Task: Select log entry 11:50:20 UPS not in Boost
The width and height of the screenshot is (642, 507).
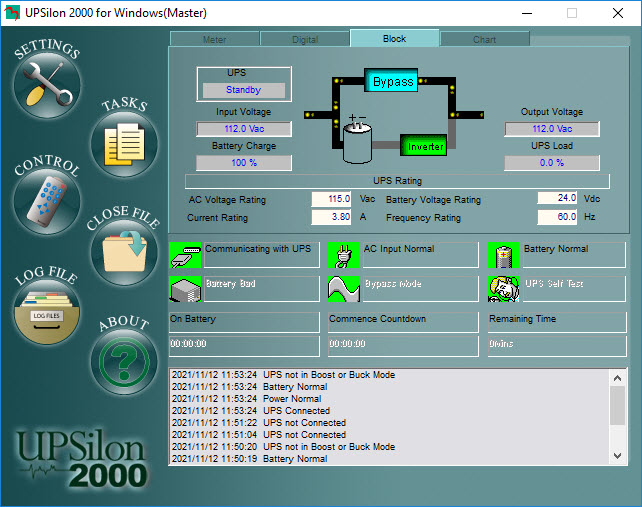Action: (283, 446)
